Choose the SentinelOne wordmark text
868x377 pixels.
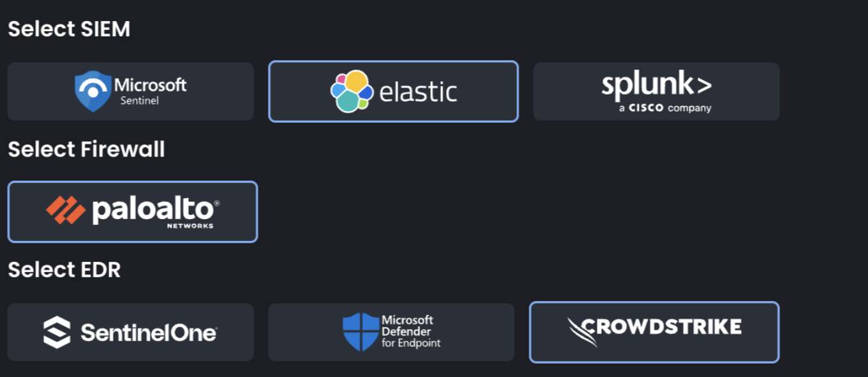pyautogui.click(x=149, y=332)
